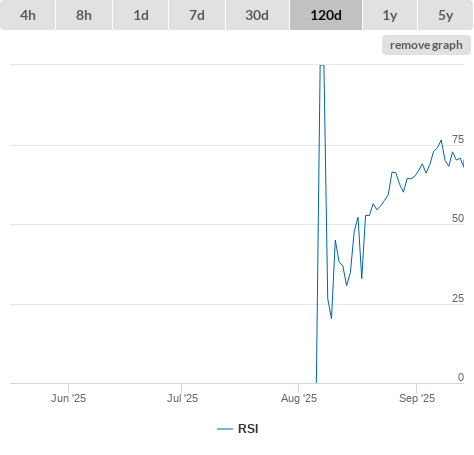Image resolution: width=474 pixels, height=455 pixels.
Task: Click the Sep '25 x-axis label
Action: [417, 398]
